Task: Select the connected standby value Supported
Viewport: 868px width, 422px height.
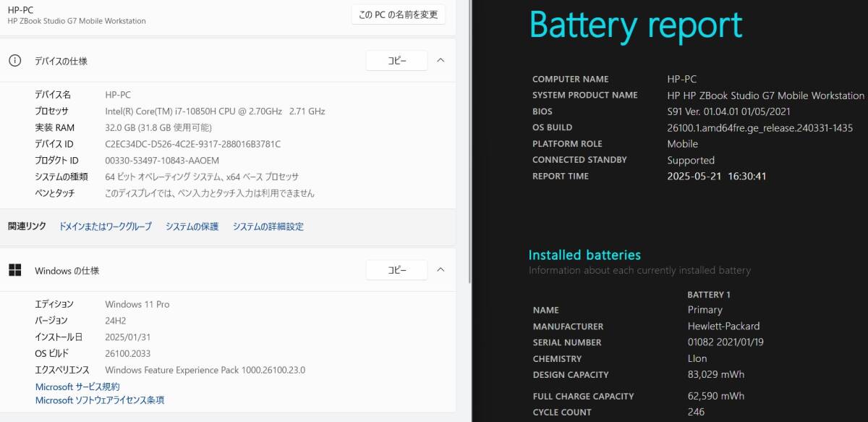Action: coord(691,161)
